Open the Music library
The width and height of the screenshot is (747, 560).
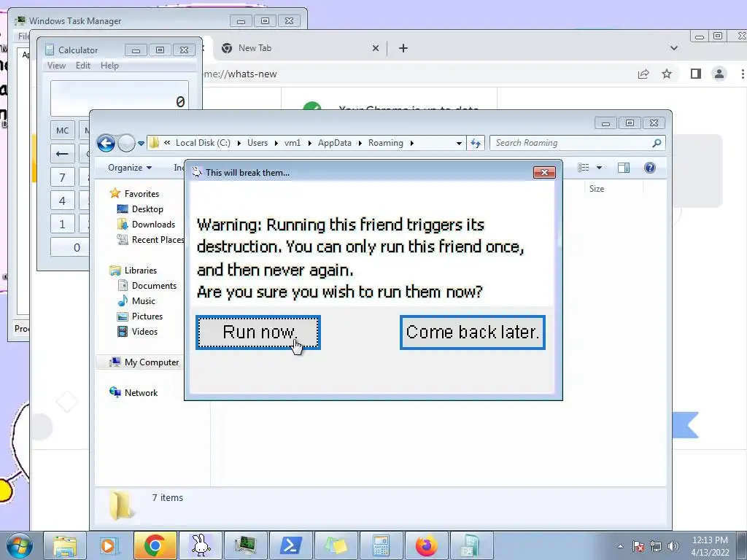pyautogui.click(x=144, y=301)
